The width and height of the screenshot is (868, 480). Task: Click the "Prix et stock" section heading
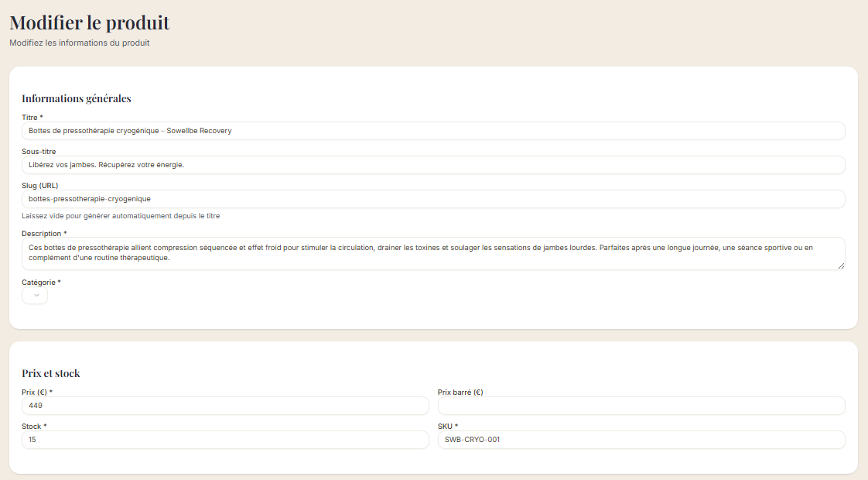pos(51,374)
